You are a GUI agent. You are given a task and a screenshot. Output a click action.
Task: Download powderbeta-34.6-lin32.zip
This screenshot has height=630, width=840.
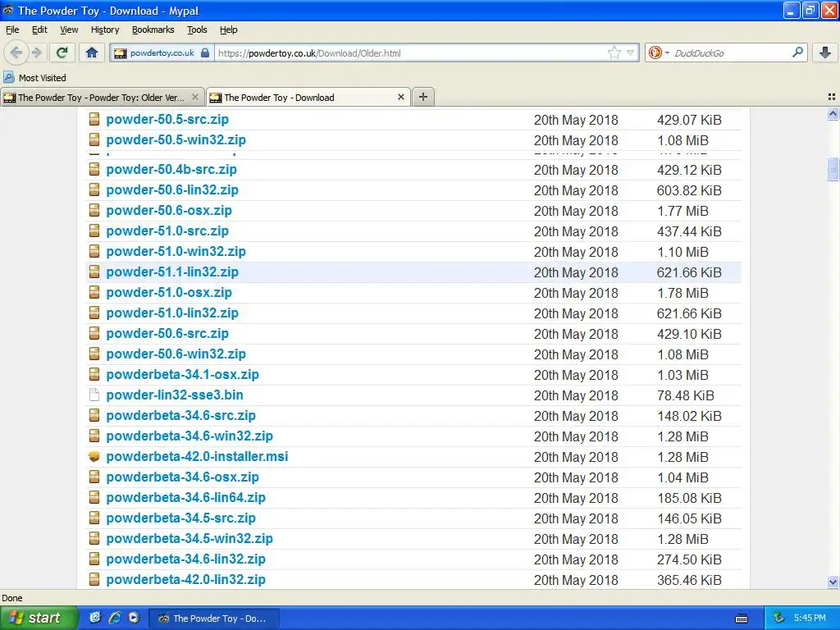(185, 559)
